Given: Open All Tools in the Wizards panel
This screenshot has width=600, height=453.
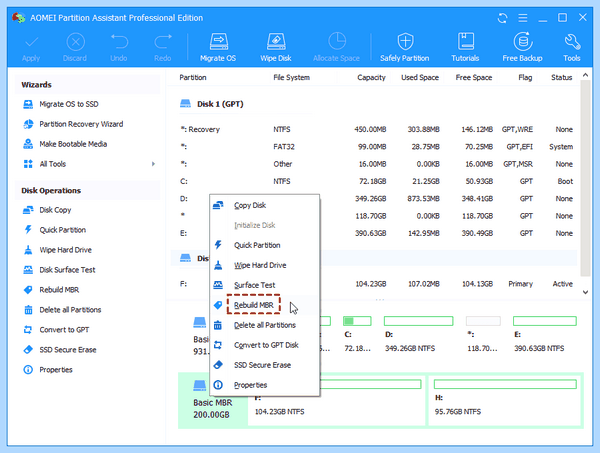Looking at the screenshot, I should pyautogui.click(x=52, y=164).
